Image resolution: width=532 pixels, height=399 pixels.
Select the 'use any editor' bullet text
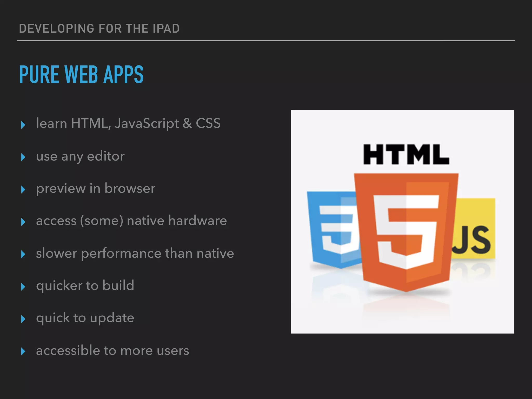80,157
